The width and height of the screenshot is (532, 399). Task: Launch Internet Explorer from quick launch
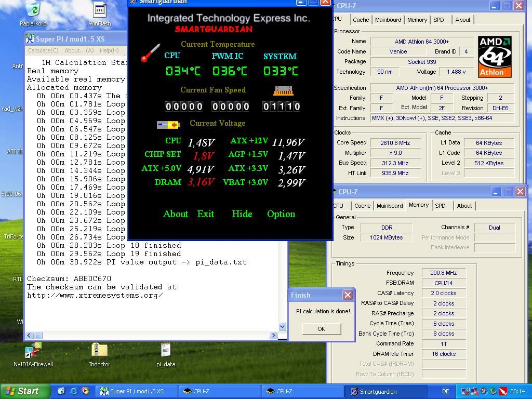73,391
